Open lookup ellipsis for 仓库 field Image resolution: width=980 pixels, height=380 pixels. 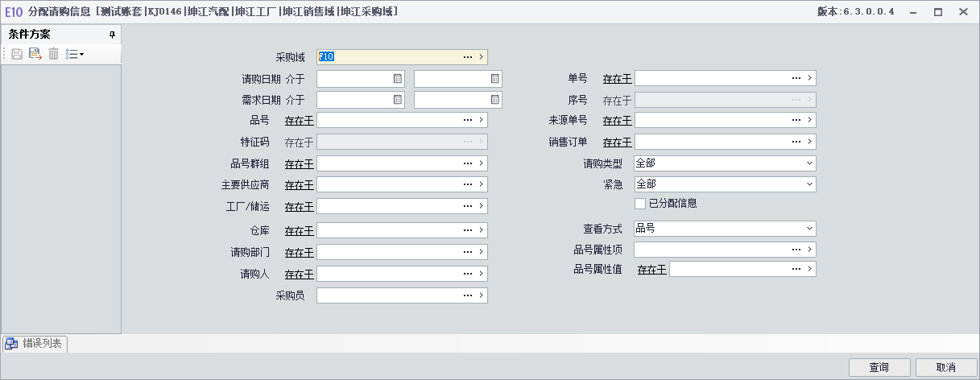coord(467,231)
